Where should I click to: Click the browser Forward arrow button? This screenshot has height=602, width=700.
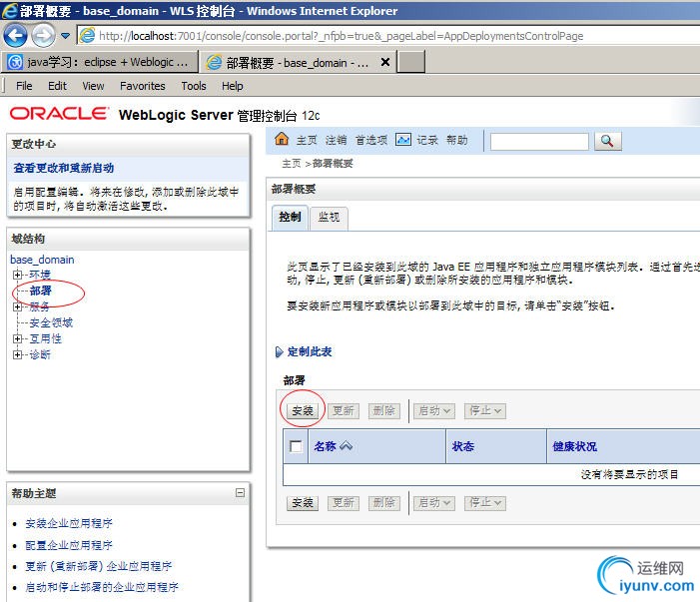tap(43, 35)
